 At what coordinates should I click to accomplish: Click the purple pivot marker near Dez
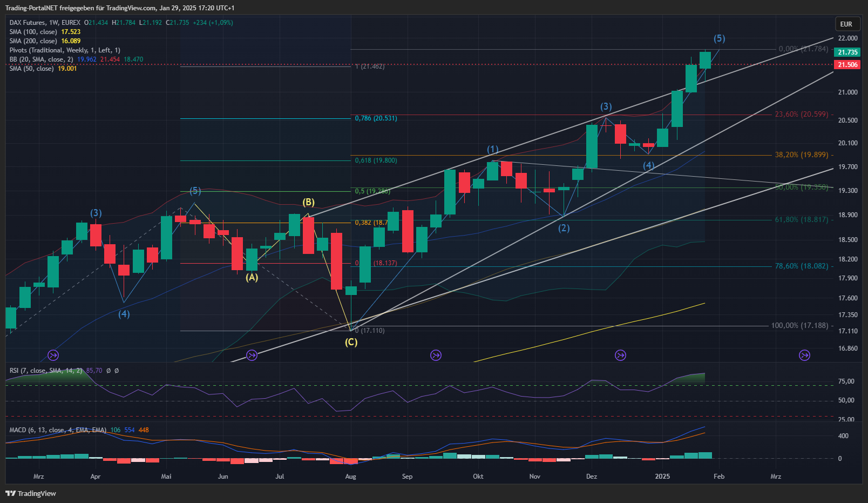tap(620, 355)
